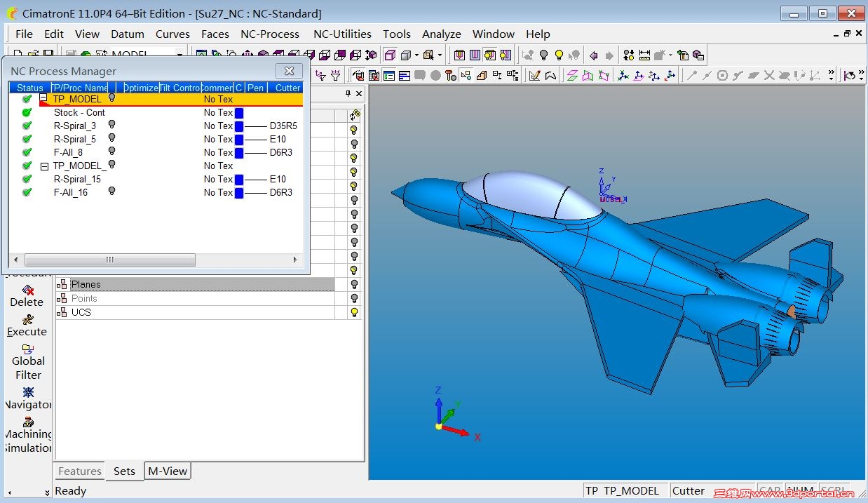Switch to the M-View tab

[x=168, y=471]
